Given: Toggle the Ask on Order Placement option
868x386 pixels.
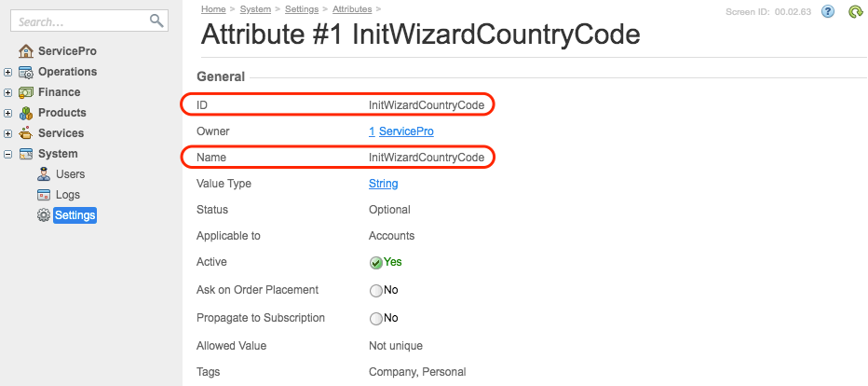Looking at the screenshot, I should pos(376,291).
